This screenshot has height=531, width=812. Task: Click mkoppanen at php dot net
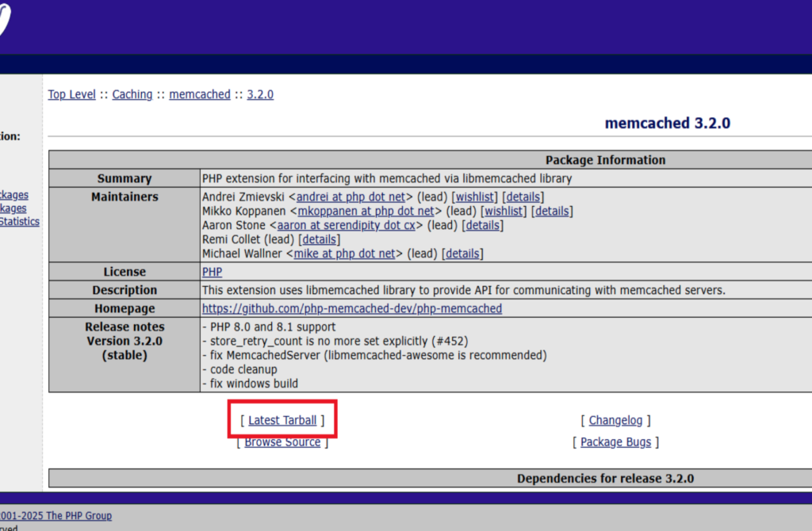pos(366,211)
